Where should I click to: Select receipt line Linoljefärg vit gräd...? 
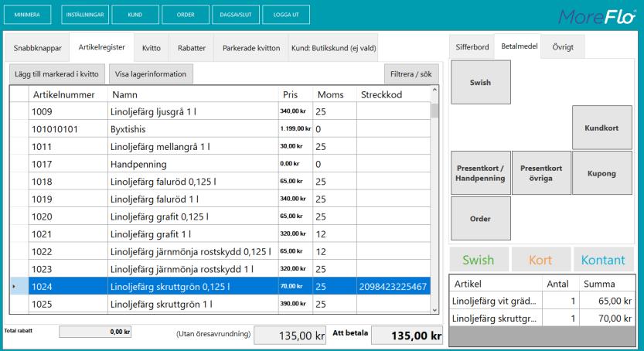click(x=542, y=301)
